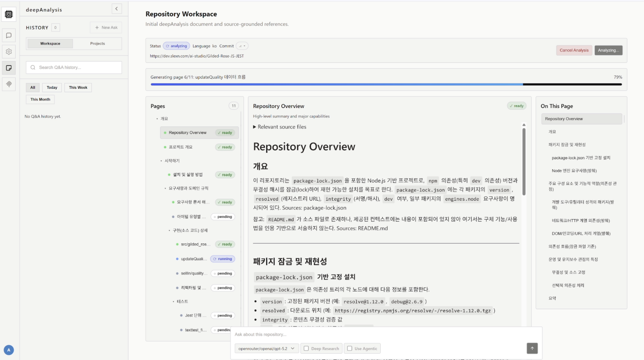Switch to the Projects tab
Image resolution: width=644 pixels, height=360 pixels.
click(97, 43)
